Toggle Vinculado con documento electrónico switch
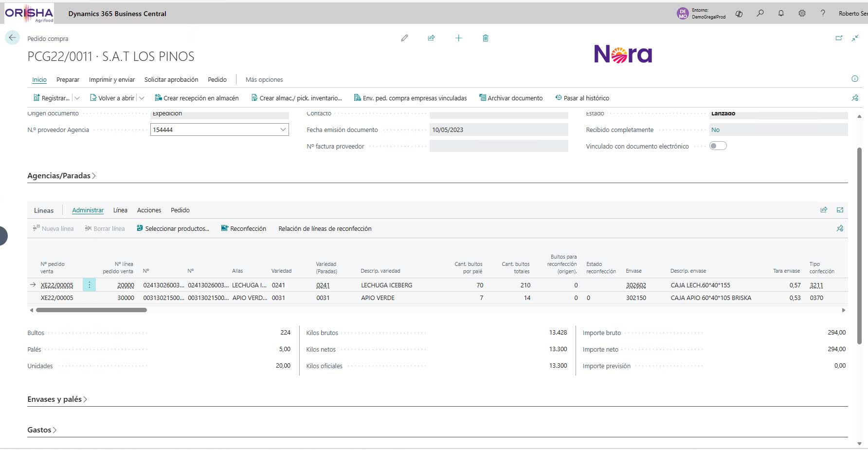Screen dimensions: 868x450 click(x=718, y=146)
